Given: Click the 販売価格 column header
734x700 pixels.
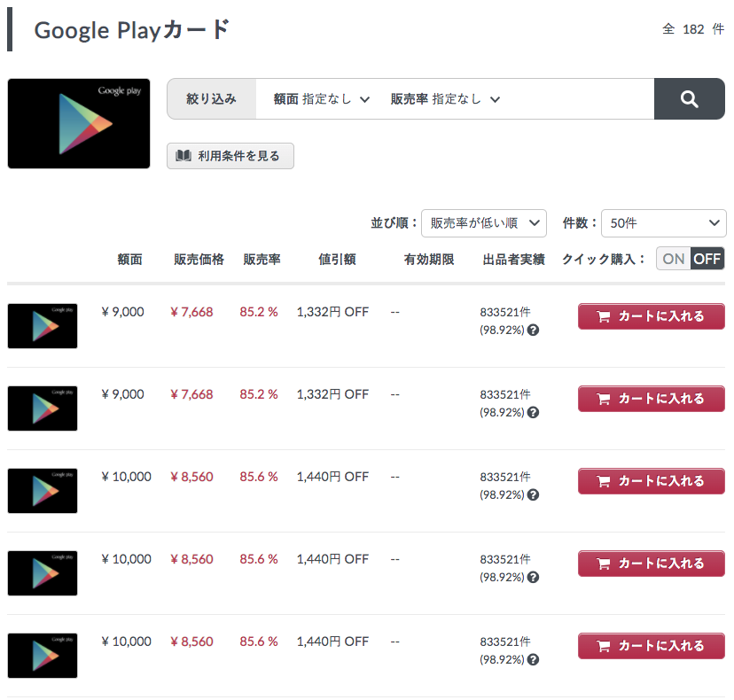Looking at the screenshot, I should 199,260.
